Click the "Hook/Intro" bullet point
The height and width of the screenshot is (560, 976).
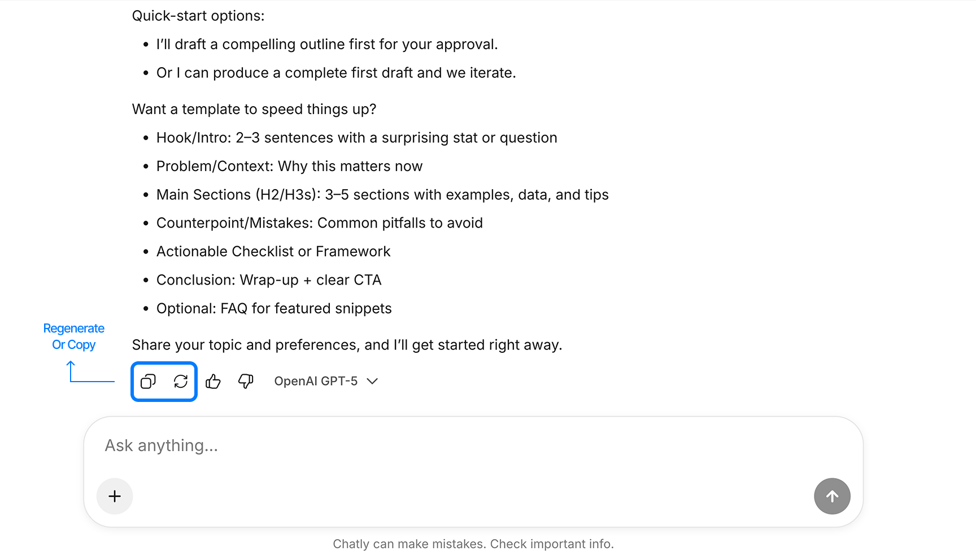click(356, 138)
